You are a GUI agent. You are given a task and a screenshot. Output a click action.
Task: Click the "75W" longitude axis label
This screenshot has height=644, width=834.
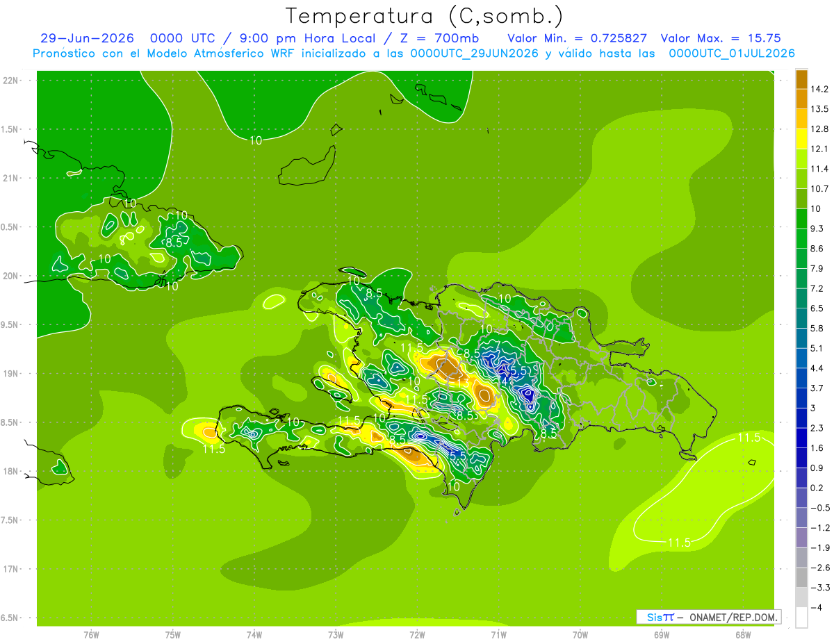coord(173,635)
